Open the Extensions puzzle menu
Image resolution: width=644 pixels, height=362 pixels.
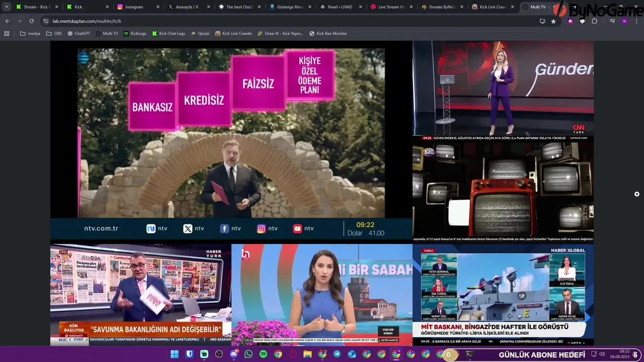click(x=594, y=21)
